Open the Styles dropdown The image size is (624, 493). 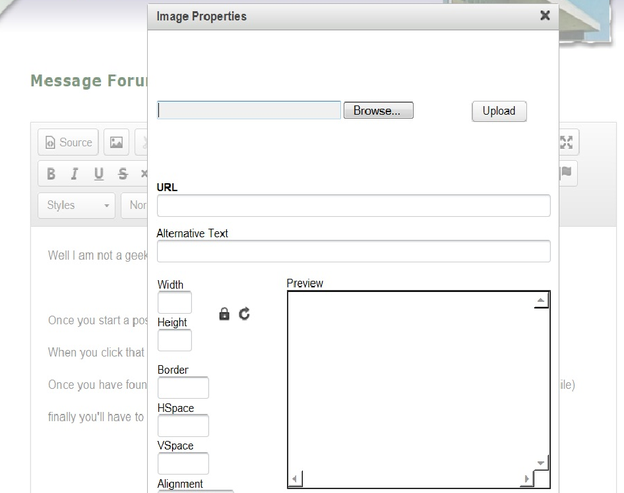tap(77, 205)
